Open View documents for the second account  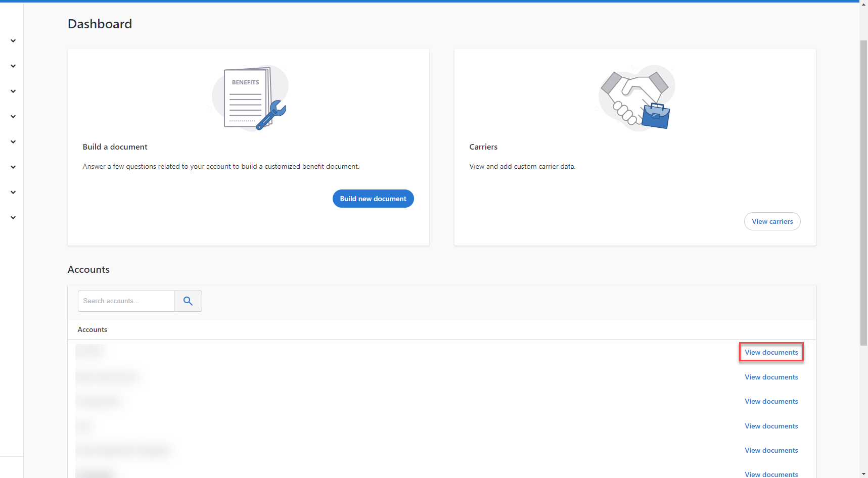click(771, 377)
